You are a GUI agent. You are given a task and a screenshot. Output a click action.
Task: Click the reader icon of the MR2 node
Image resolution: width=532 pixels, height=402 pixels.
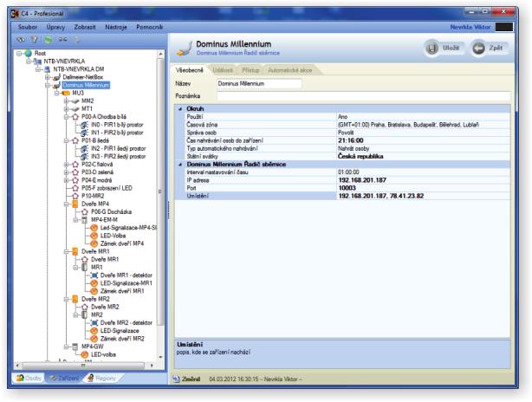click(x=84, y=314)
